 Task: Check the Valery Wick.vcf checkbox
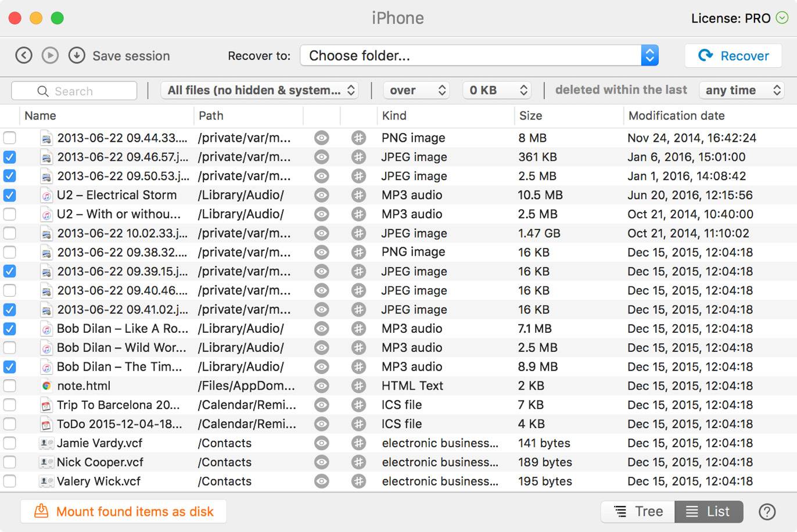(x=9, y=481)
